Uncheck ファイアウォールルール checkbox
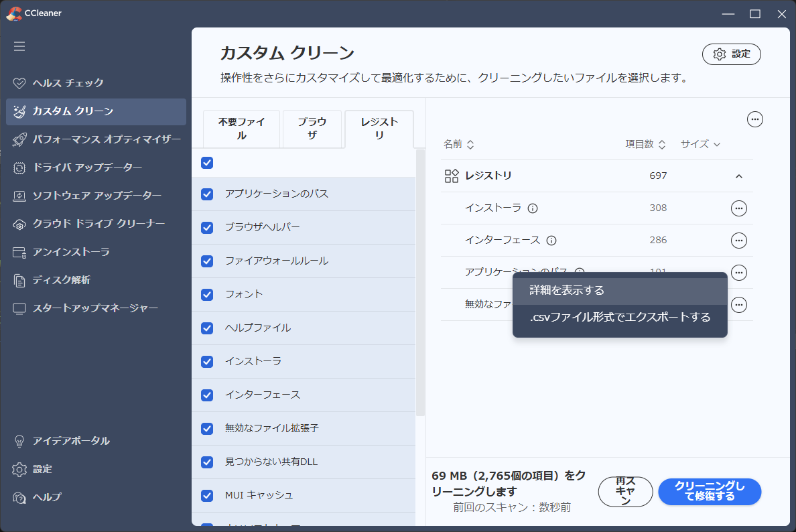 point(207,261)
